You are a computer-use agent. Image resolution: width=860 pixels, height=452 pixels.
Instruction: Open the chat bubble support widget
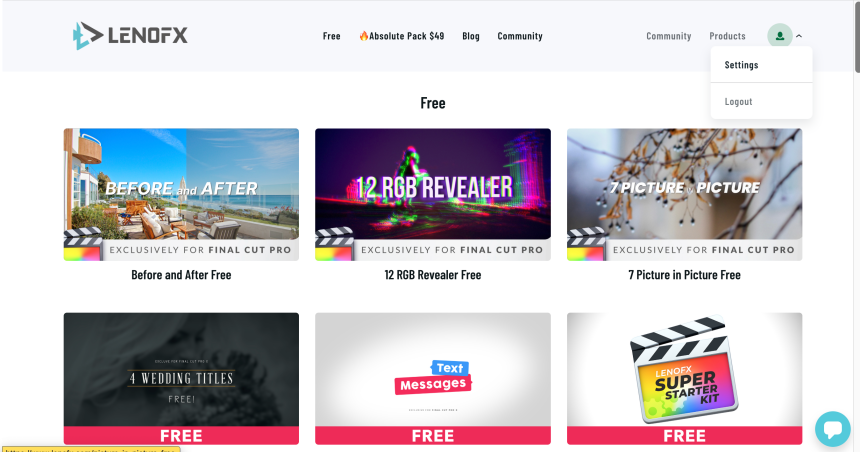pyautogui.click(x=833, y=429)
